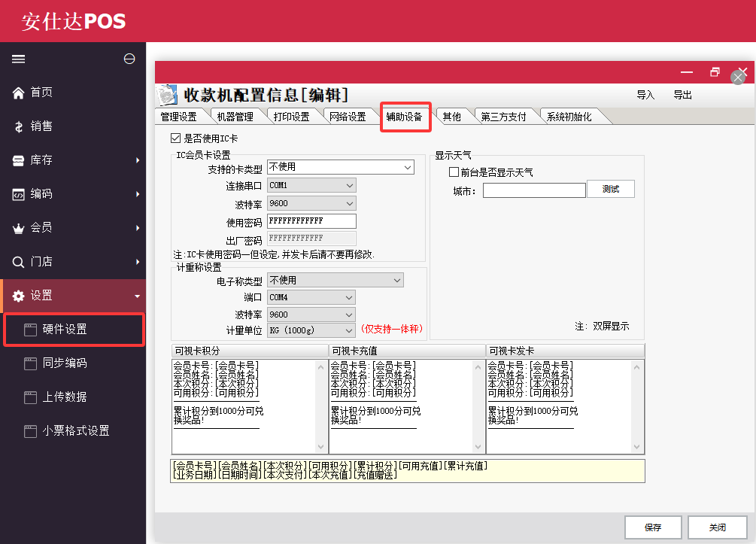Select 辅助设备 tab
This screenshot has width=756, height=544.
pyautogui.click(x=405, y=117)
